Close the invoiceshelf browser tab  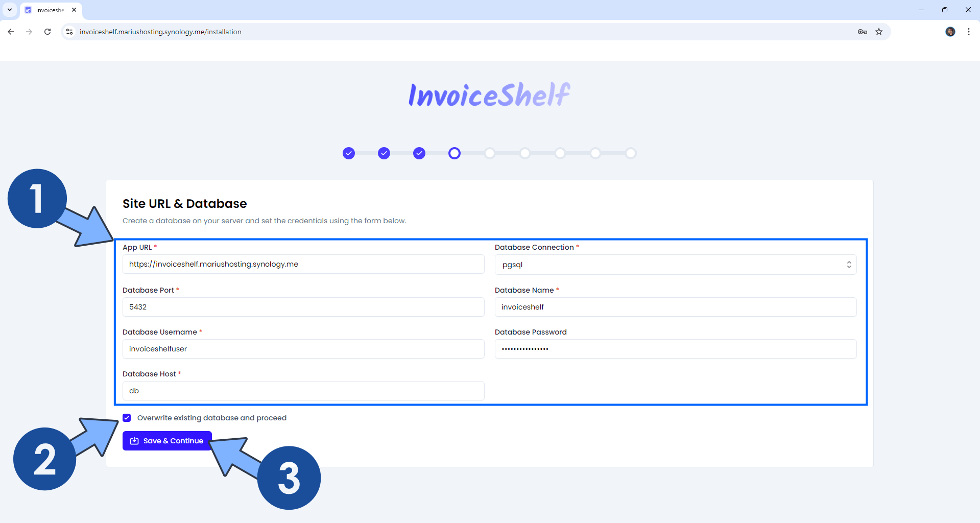click(x=74, y=10)
